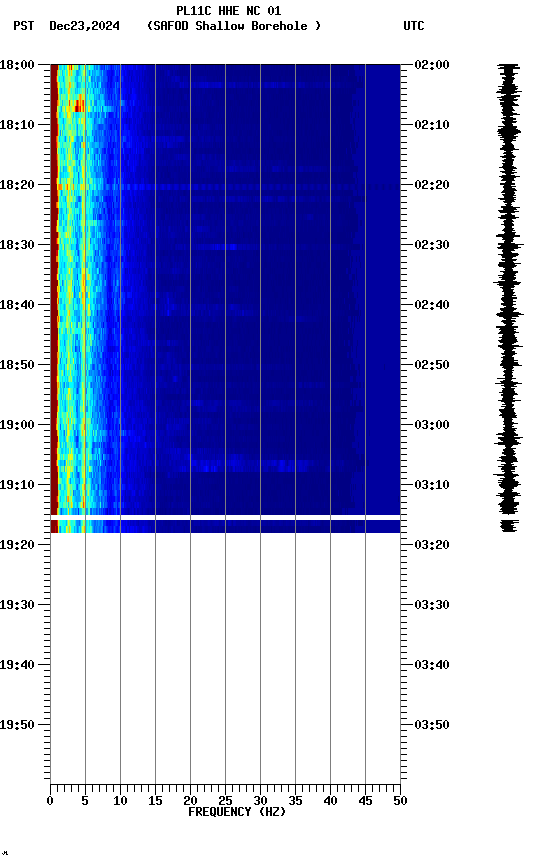The image size is (552, 864).
Task: Click the date 'Dec23,2024'
Action: (84, 26)
